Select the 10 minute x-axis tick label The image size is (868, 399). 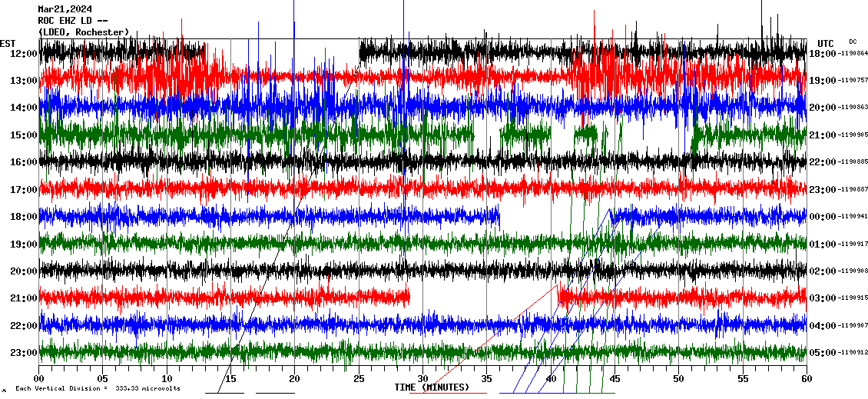coord(167,378)
